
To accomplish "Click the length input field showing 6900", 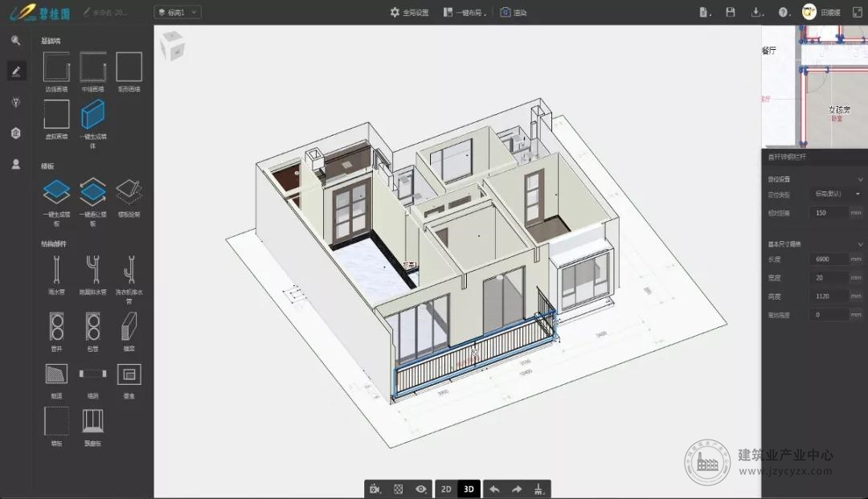I will click(829, 259).
